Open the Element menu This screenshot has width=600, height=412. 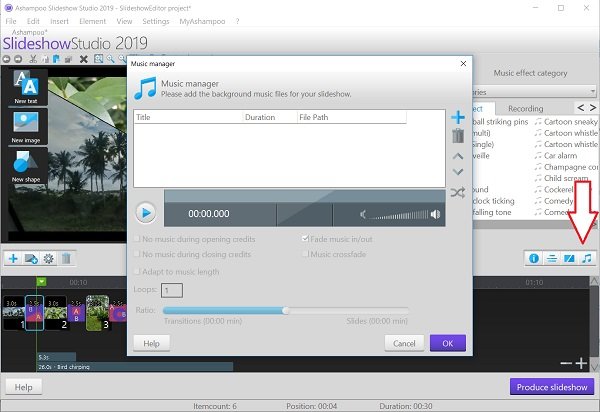[93, 21]
